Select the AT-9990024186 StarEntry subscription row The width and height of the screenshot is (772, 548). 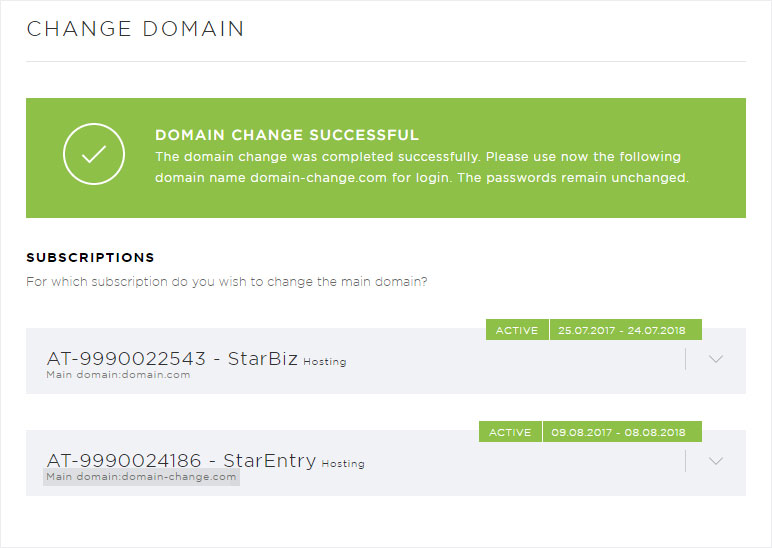pos(386,463)
